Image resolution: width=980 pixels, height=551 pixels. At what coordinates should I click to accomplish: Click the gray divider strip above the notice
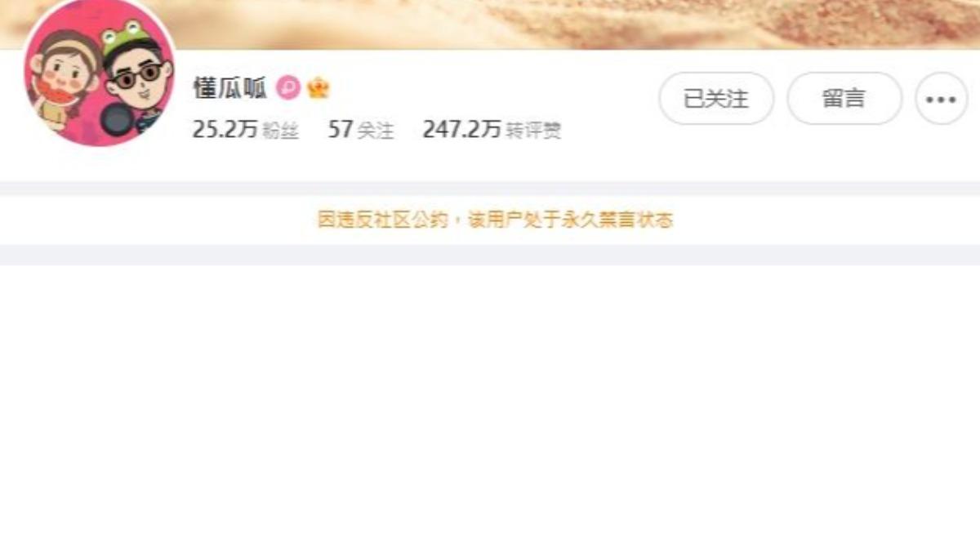click(490, 188)
